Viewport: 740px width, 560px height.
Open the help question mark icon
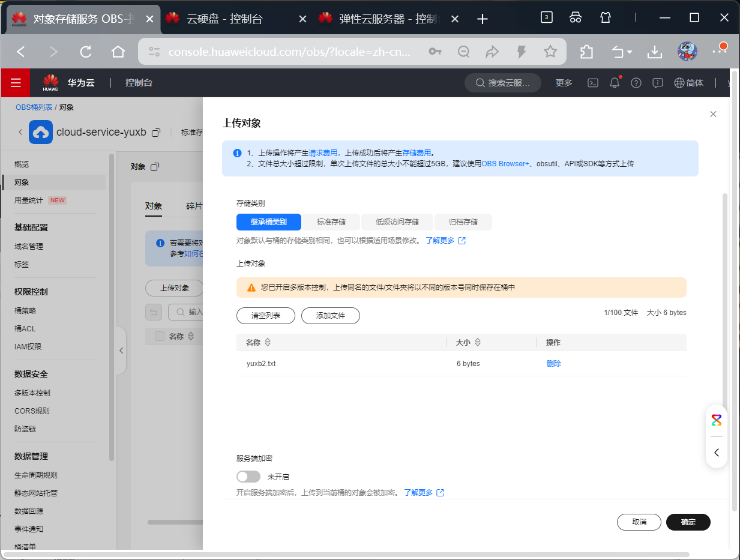coord(636,83)
